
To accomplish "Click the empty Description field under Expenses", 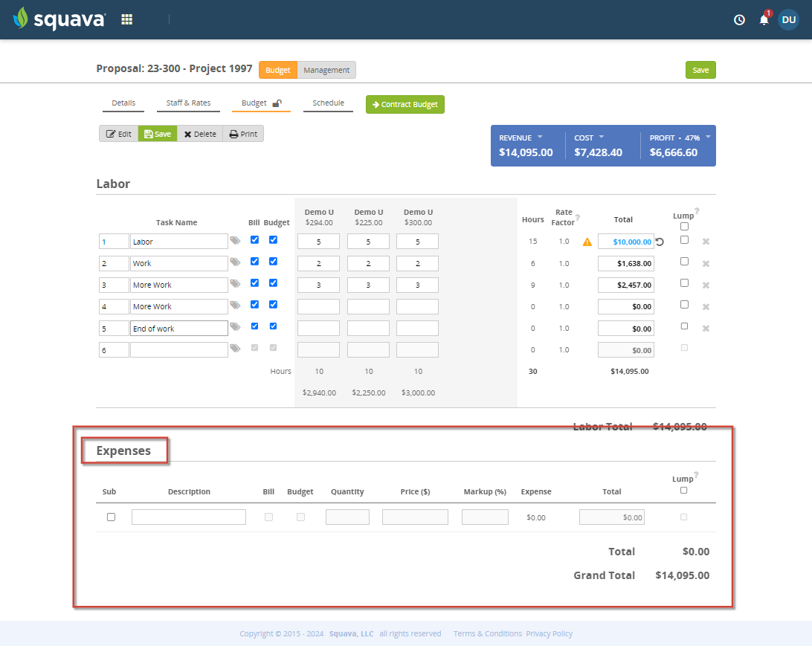I will click(188, 516).
